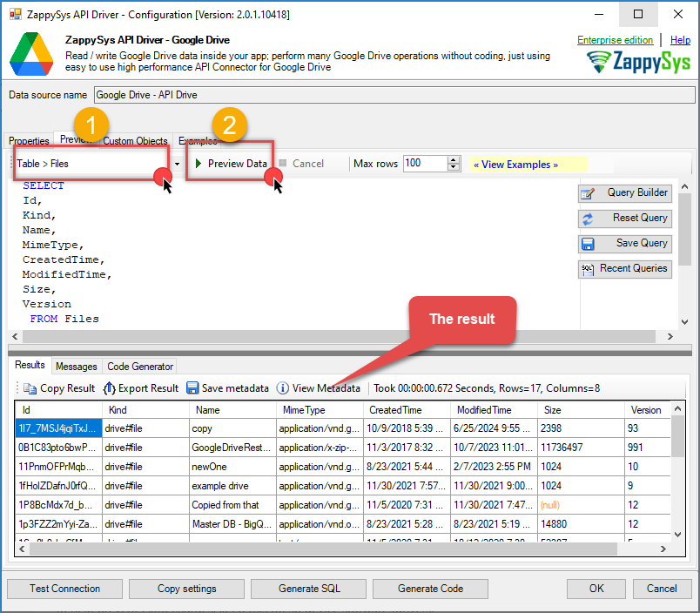Screen dimensions: 700x613
Task: Click the Copy Result icon
Action: coord(30,388)
